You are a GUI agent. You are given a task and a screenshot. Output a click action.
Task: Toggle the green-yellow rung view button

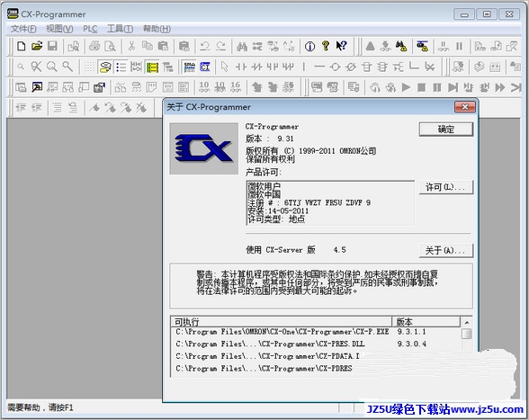click(152, 67)
